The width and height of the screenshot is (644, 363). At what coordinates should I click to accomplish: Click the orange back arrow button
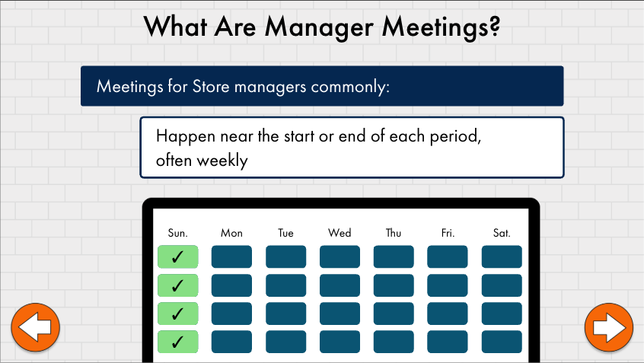(x=35, y=328)
